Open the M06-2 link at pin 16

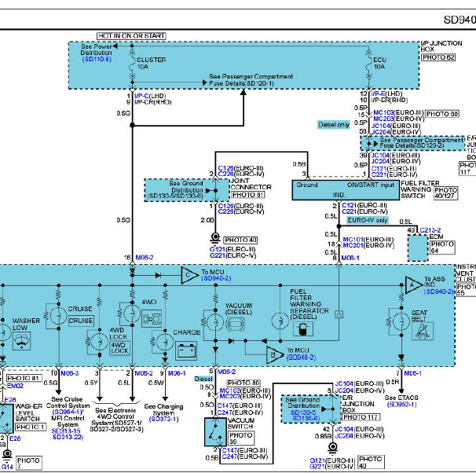pyautogui.click(x=145, y=258)
